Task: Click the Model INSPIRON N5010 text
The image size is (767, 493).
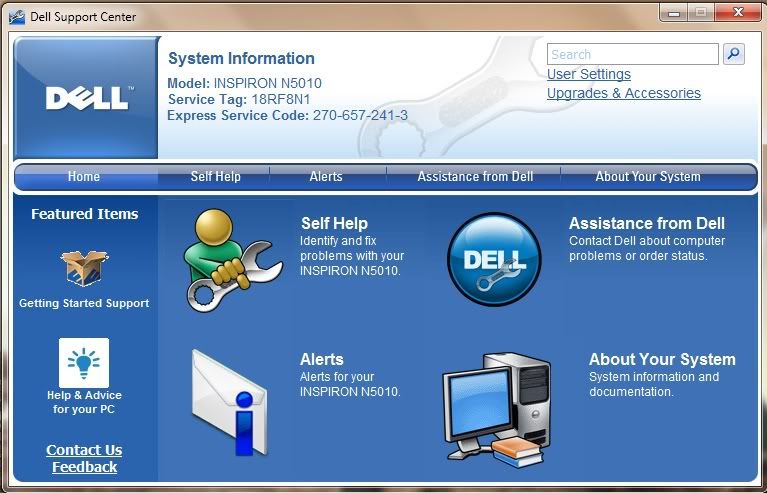Action: pos(245,83)
